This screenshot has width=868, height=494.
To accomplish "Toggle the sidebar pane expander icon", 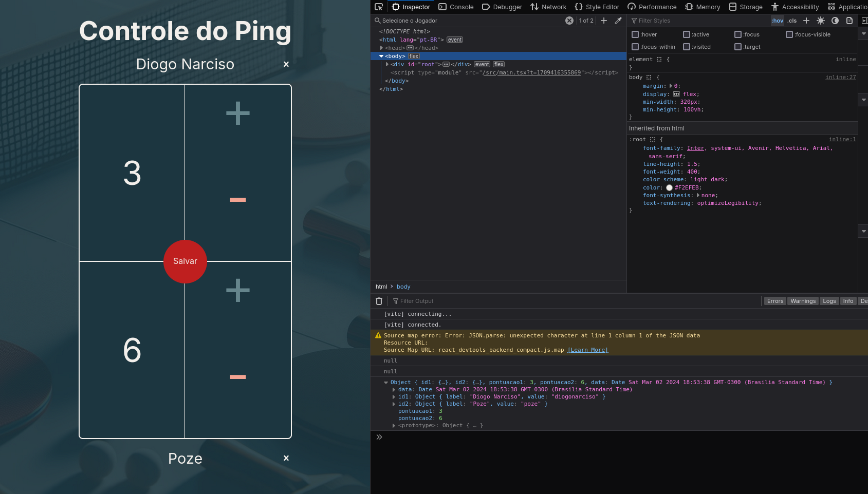I will [x=864, y=21].
